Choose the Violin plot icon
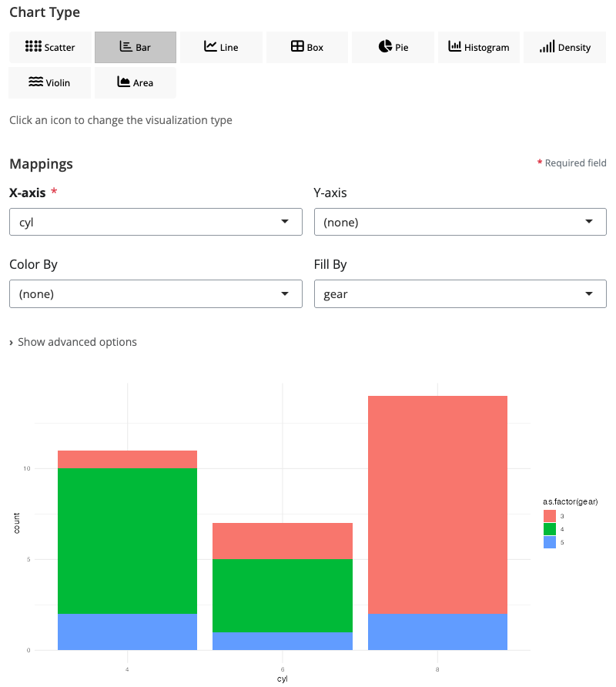 [50, 82]
